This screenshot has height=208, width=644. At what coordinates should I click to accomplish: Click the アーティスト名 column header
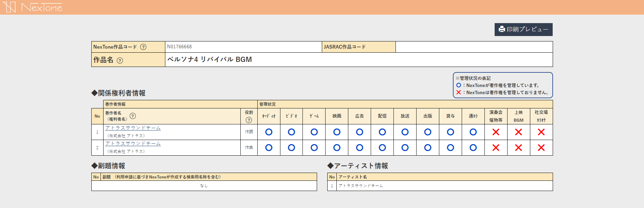coord(352,177)
